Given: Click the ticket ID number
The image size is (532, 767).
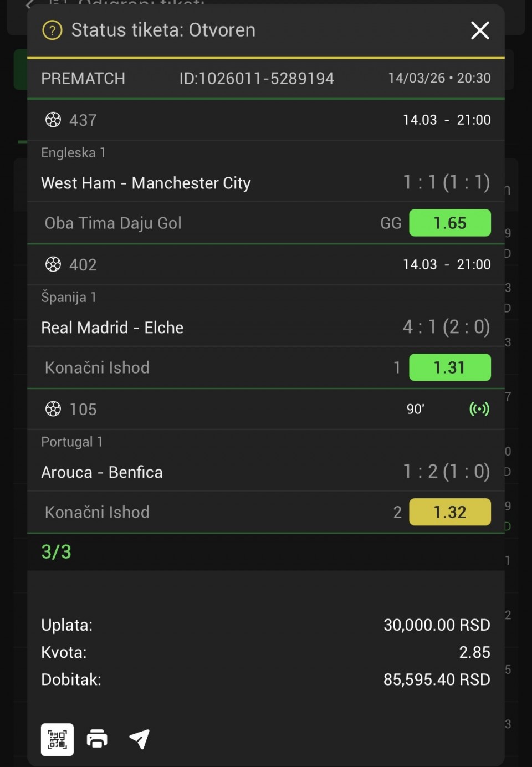Looking at the screenshot, I should pyautogui.click(x=256, y=79).
